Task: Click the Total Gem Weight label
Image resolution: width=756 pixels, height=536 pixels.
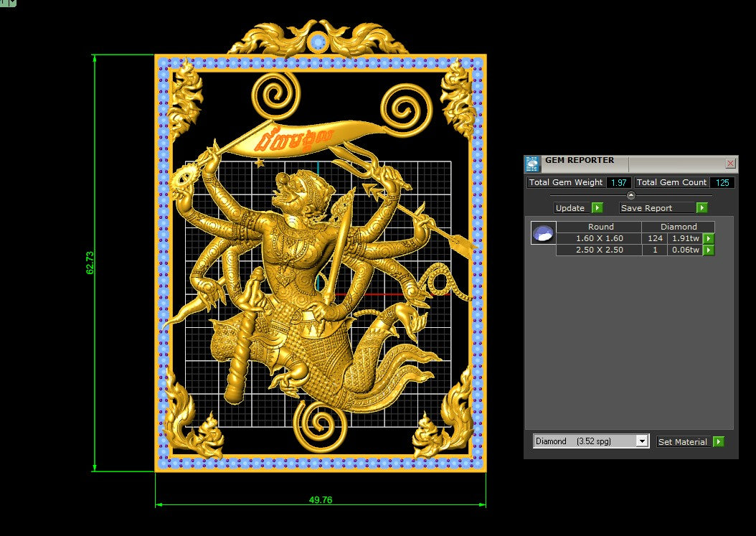Action: [566, 182]
